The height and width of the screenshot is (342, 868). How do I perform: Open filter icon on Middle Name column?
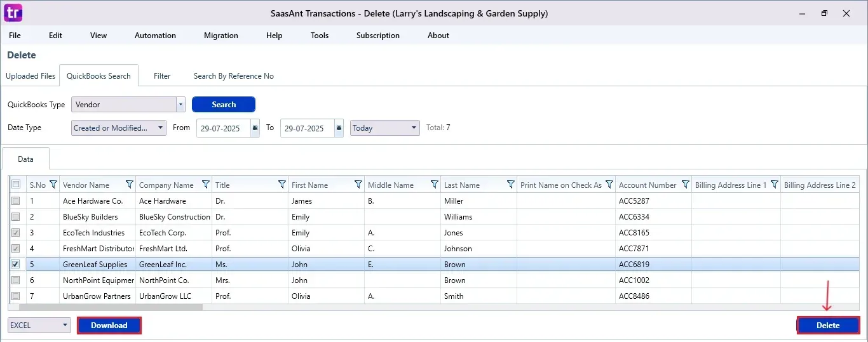(x=435, y=185)
